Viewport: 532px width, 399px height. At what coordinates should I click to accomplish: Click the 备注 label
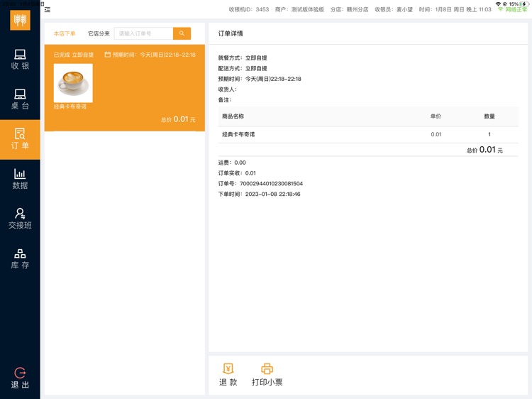[x=225, y=100]
